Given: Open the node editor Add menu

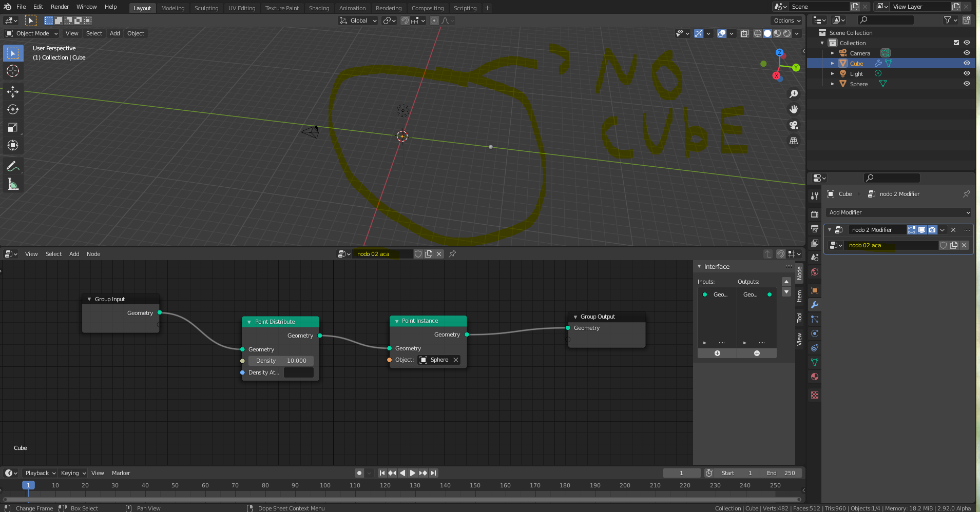Looking at the screenshot, I should coord(74,254).
